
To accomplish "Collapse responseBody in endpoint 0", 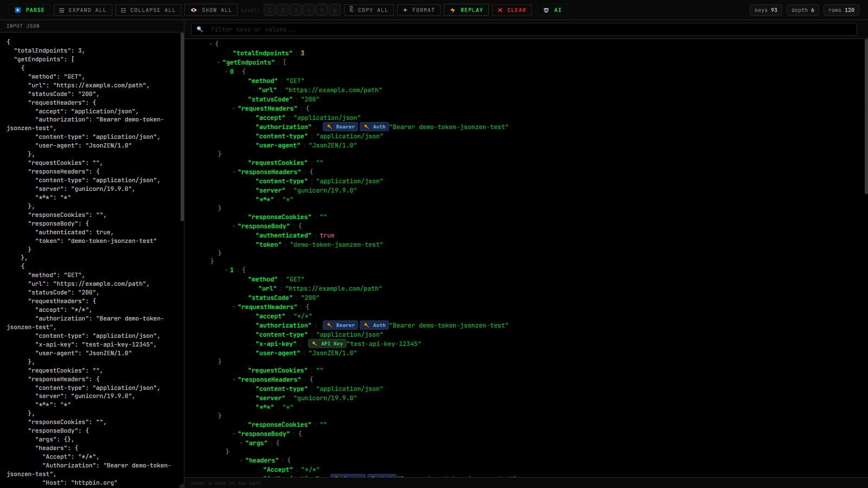I will click(234, 226).
